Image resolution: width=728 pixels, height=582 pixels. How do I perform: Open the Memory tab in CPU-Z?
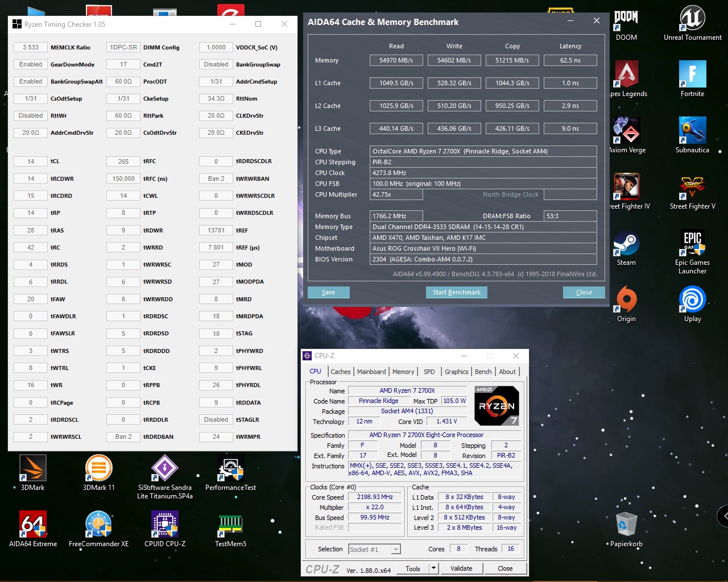[x=403, y=372]
